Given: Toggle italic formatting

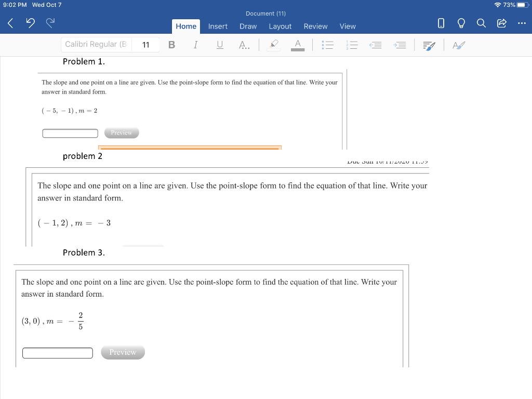Looking at the screenshot, I should [195, 45].
